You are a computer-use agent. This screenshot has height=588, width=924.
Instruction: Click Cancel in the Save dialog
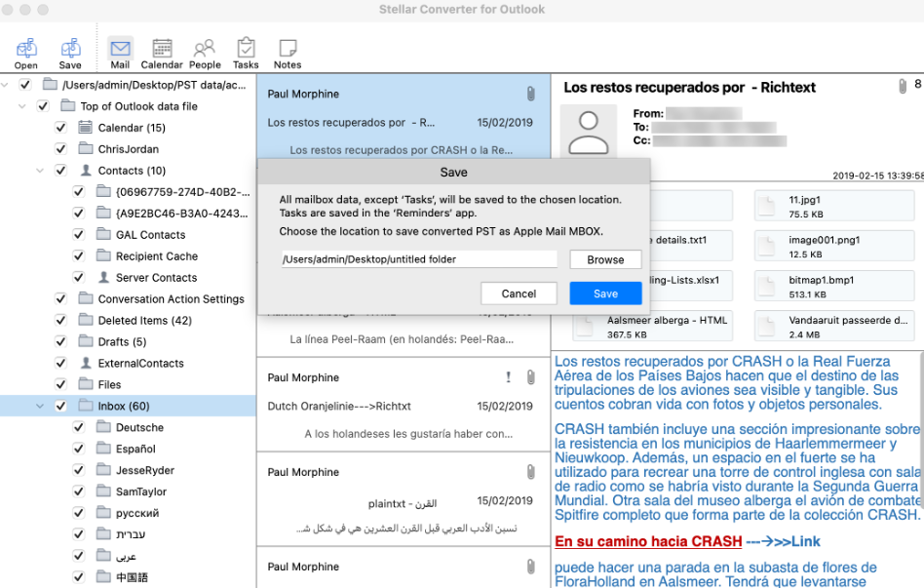519,294
